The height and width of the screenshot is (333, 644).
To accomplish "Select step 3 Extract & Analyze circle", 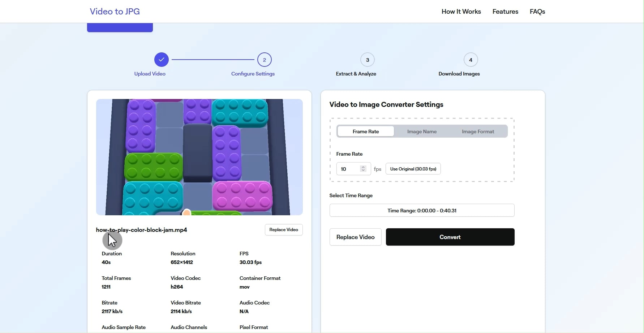I will [368, 60].
